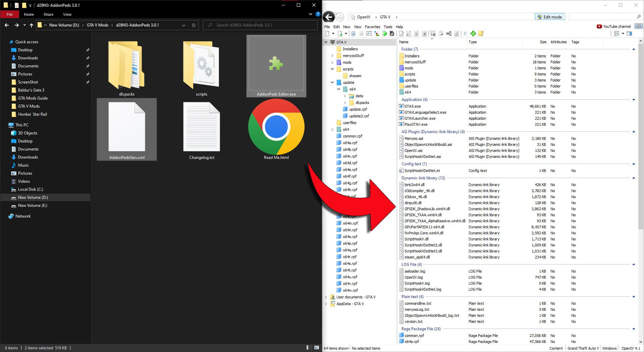Go up one folder level in Explorer
The height and width of the screenshot is (352, 644).
32,25
